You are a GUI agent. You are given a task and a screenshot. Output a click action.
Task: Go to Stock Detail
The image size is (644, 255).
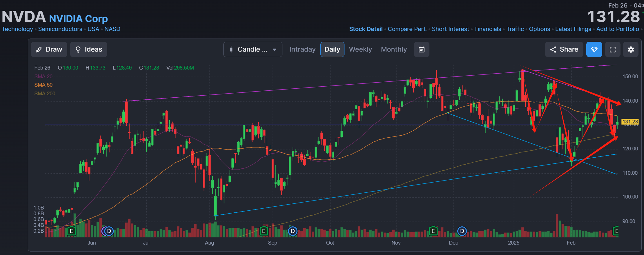click(x=366, y=29)
